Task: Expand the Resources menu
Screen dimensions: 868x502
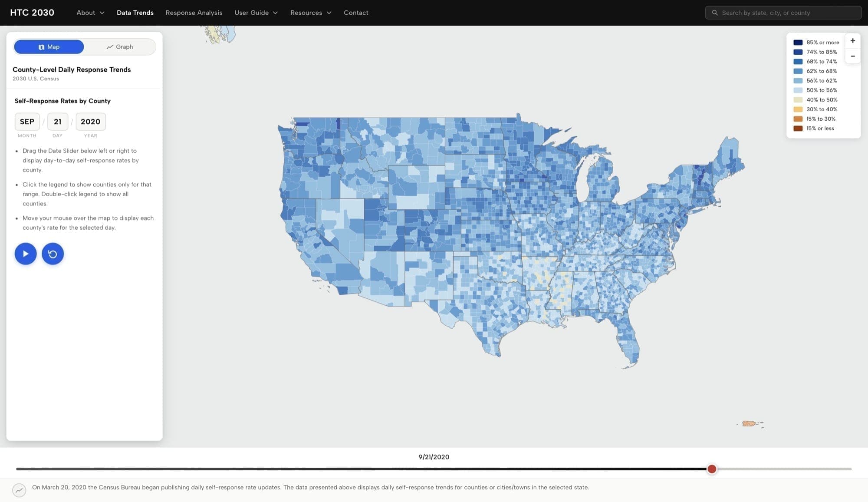Action: (x=311, y=13)
